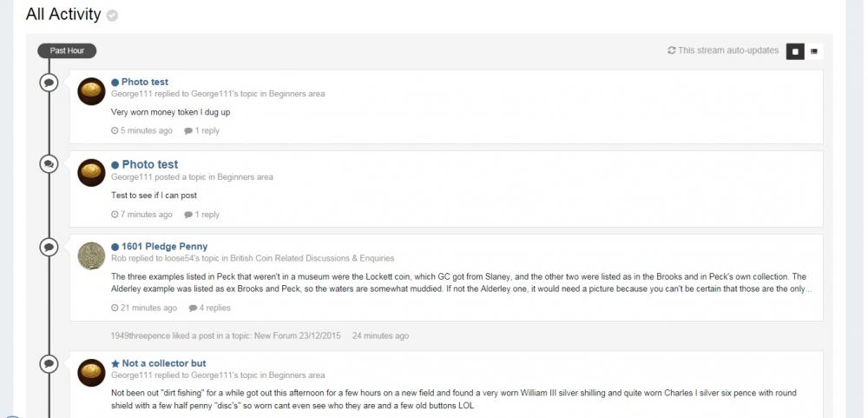868x418 pixels.
Task: Switch to condensed stream view
Action: [814, 51]
